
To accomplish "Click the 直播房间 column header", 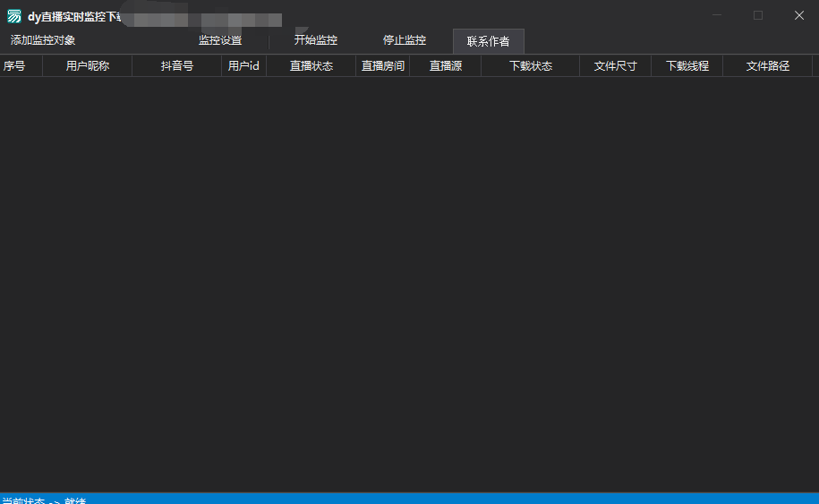I will (x=383, y=66).
